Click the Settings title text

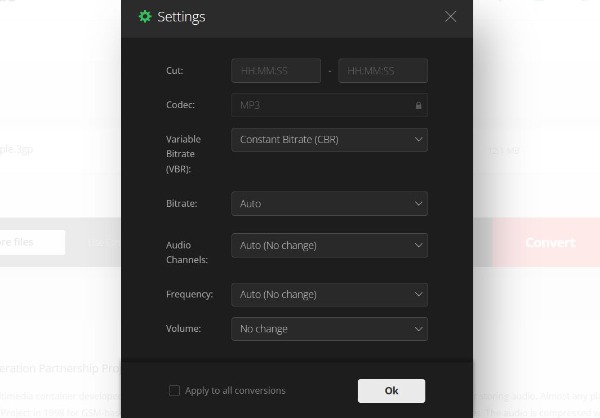pos(181,17)
